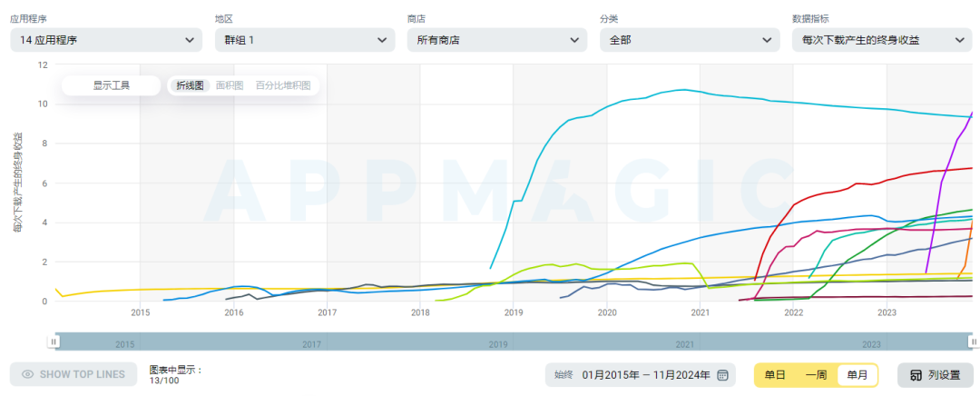The image size is (980, 396).
Task: Select 一周 granularity
Action: tap(817, 375)
